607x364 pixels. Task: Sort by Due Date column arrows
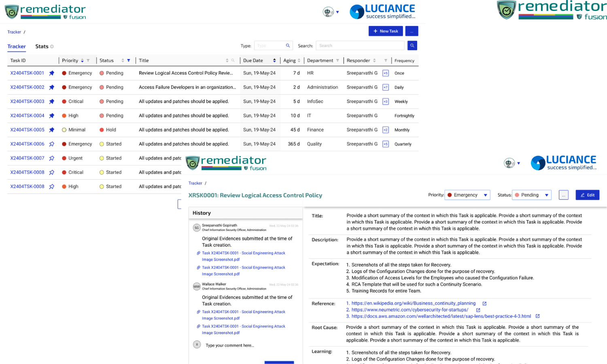[274, 60]
